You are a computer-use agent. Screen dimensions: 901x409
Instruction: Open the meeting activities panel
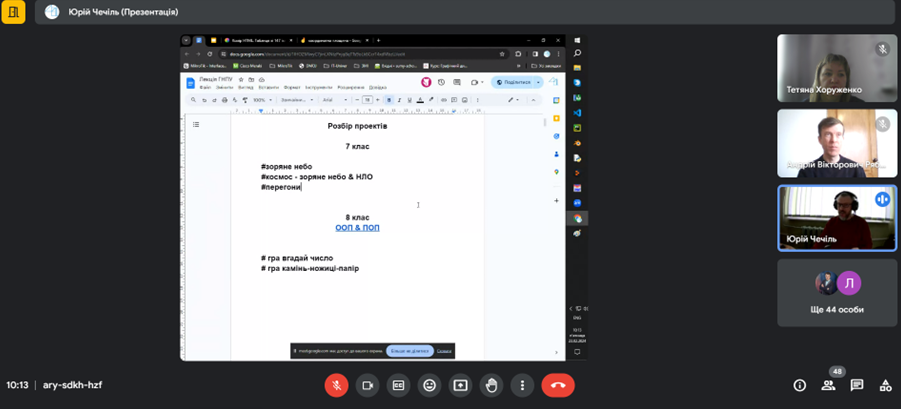click(x=885, y=385)
